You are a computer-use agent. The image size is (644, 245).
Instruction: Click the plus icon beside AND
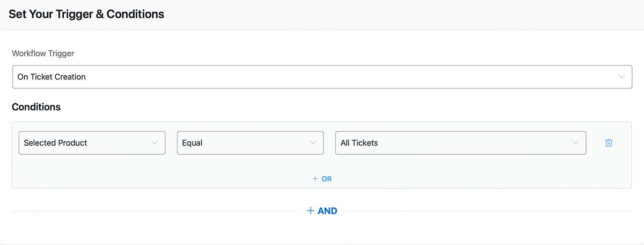pyautogui.click(x=310, y=211)
